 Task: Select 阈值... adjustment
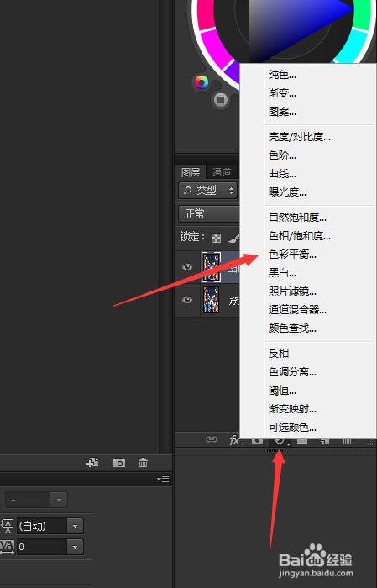[282, 391]
